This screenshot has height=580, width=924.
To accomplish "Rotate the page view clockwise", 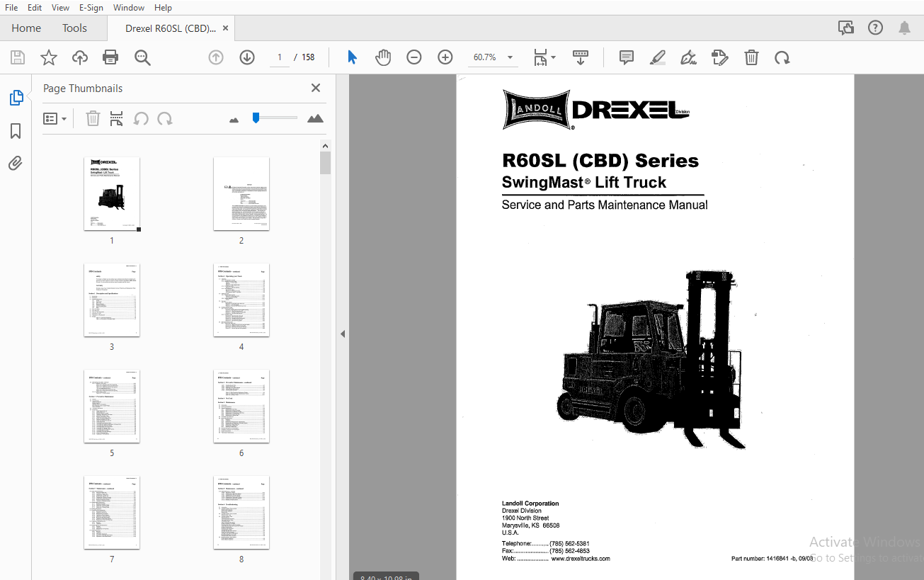I will point(782,57).
